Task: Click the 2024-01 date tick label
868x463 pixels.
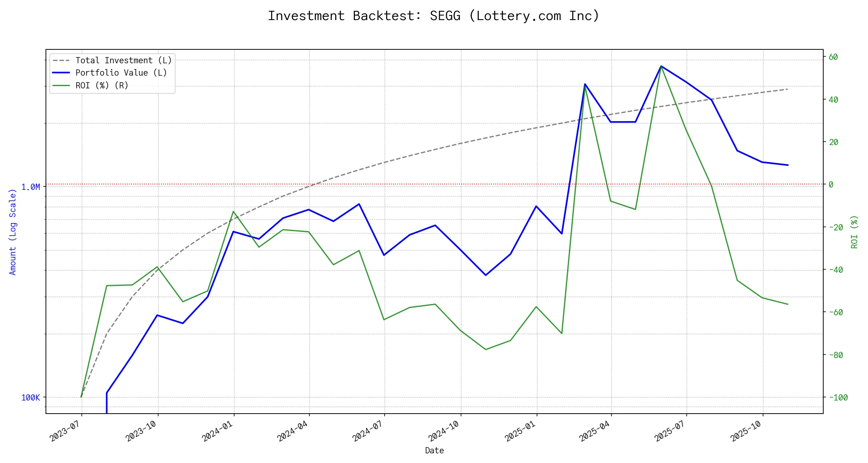Action: click(x=217, y=431)
